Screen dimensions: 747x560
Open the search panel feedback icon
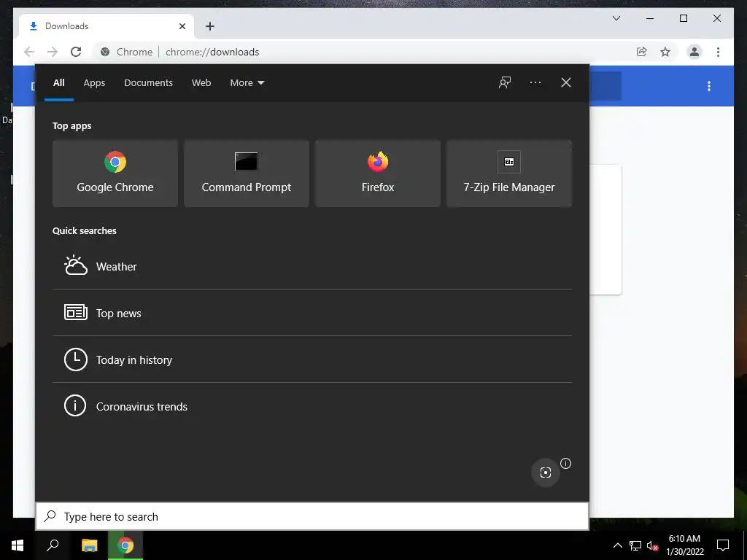[505, 82]
